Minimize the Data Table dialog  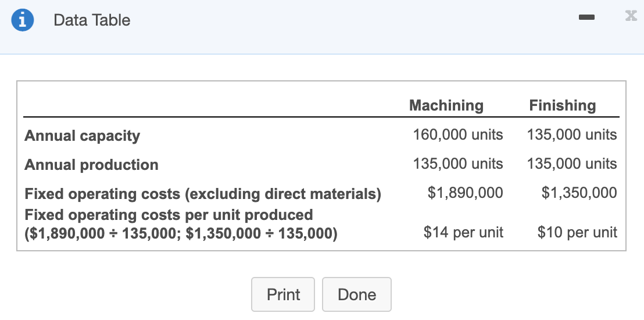tap(586, 17)
